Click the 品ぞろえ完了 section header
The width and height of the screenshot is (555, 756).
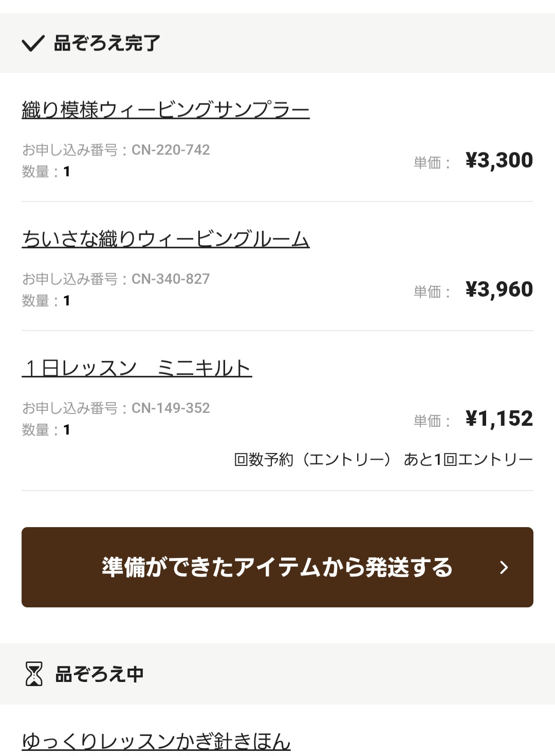(107, 44)
